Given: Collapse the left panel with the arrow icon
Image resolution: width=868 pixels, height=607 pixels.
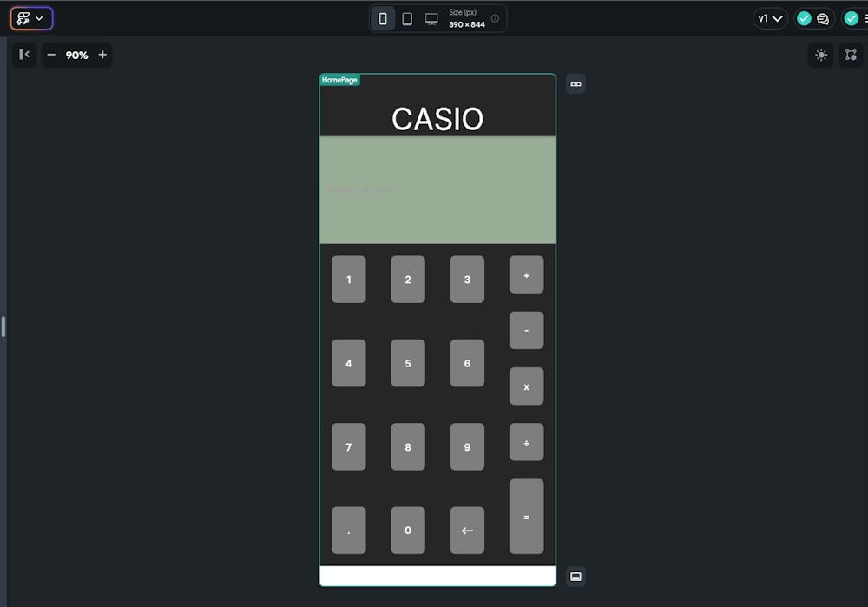Looking at the screenshot, I should 24,55.
